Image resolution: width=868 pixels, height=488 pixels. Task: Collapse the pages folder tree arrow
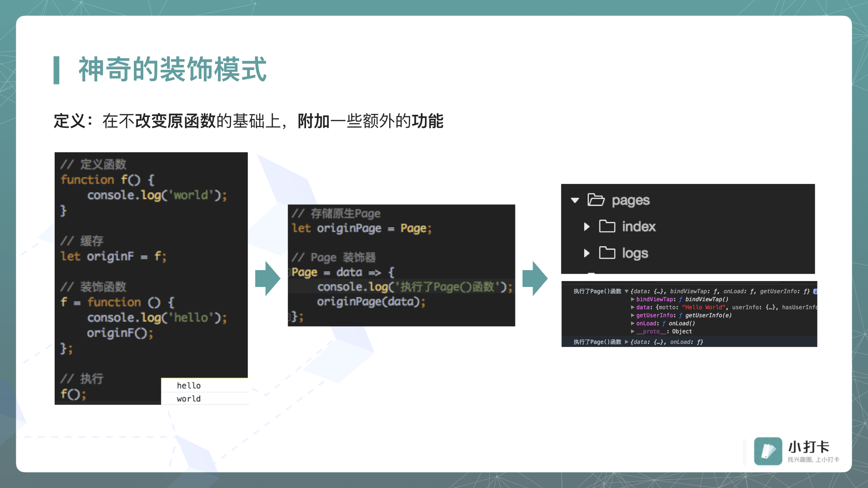point(575,200)
